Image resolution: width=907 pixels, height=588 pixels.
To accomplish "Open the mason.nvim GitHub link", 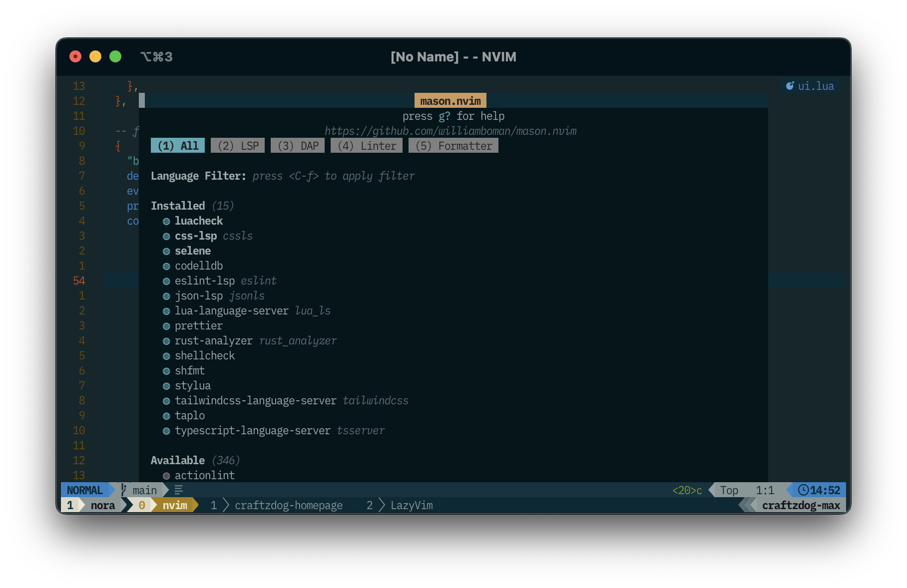I will pos(450,131).
